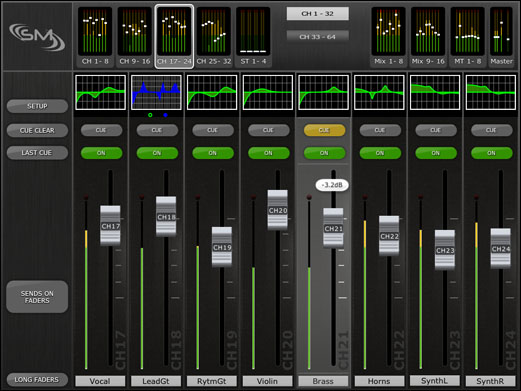Open the LeadGt channel EQ graph
Viewport: 521px width, 391px height.
tap(156, 92)
